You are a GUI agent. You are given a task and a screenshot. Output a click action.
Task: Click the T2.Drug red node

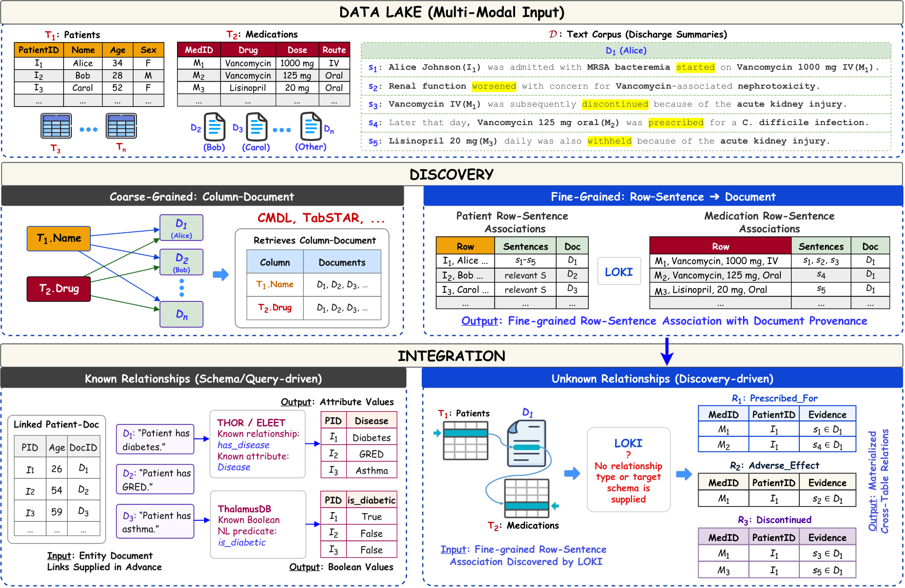[x=58, y=289]
